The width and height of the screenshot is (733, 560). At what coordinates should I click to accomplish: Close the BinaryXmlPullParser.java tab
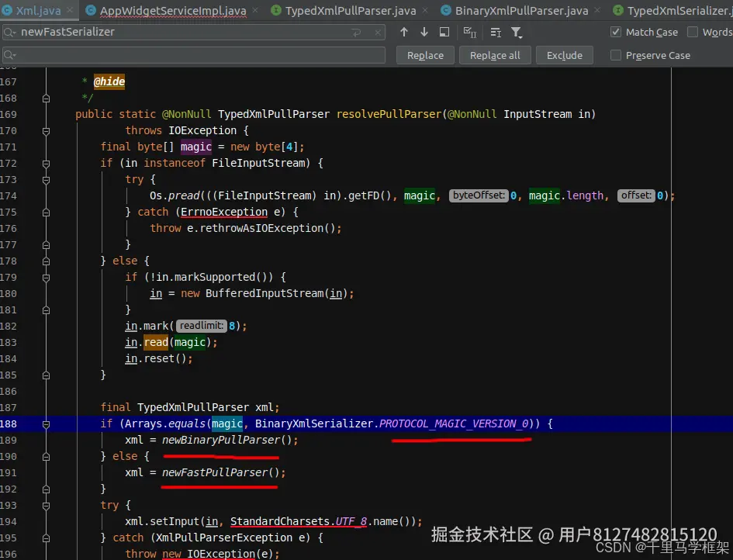click(x=597, y=10)
